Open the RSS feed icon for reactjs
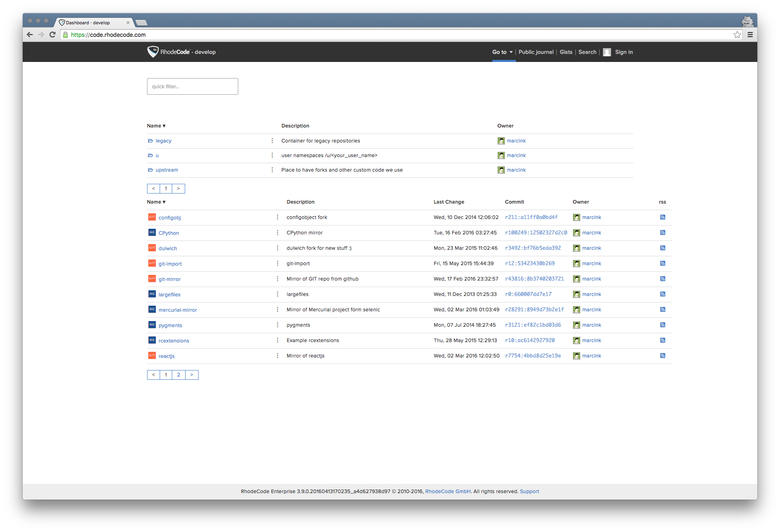 (x=662, y=355)
